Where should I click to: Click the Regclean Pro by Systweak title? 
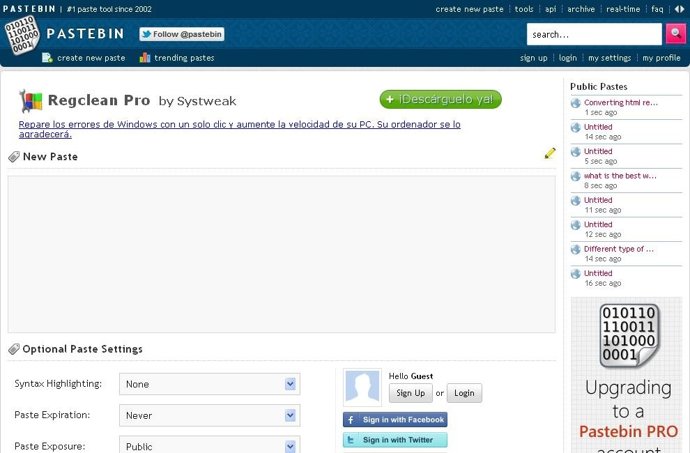[142, 100]
